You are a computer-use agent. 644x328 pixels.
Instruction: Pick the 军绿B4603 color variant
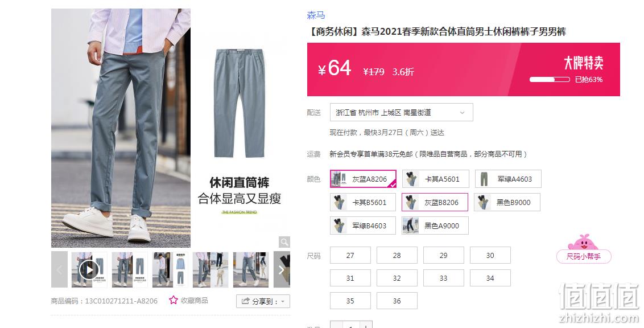(363, 225)
